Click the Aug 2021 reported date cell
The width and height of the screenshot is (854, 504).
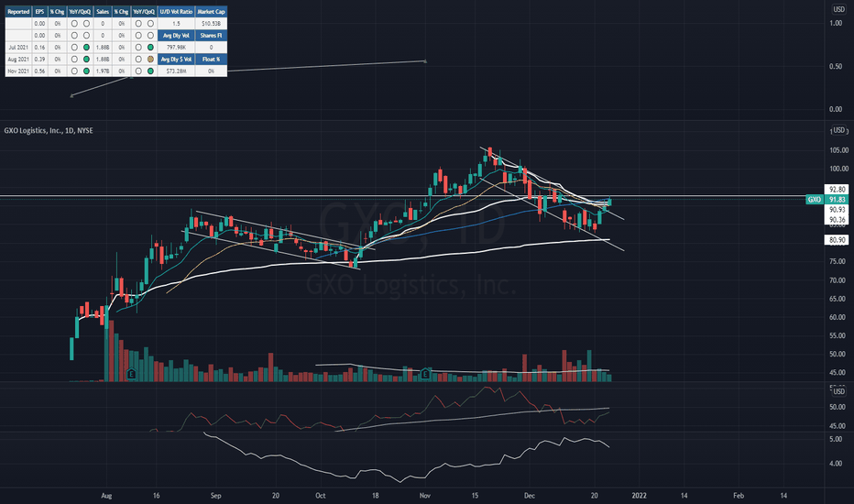pyautogui.click(x=18, y=59)
